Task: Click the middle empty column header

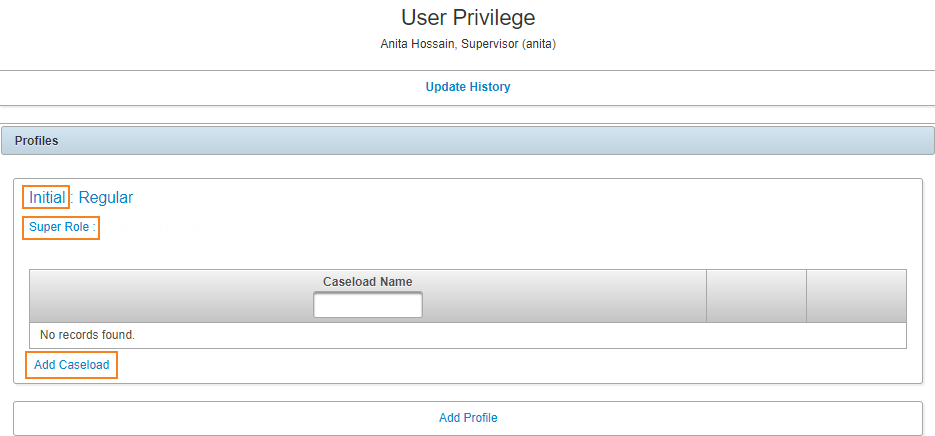Action: [756, 296]
